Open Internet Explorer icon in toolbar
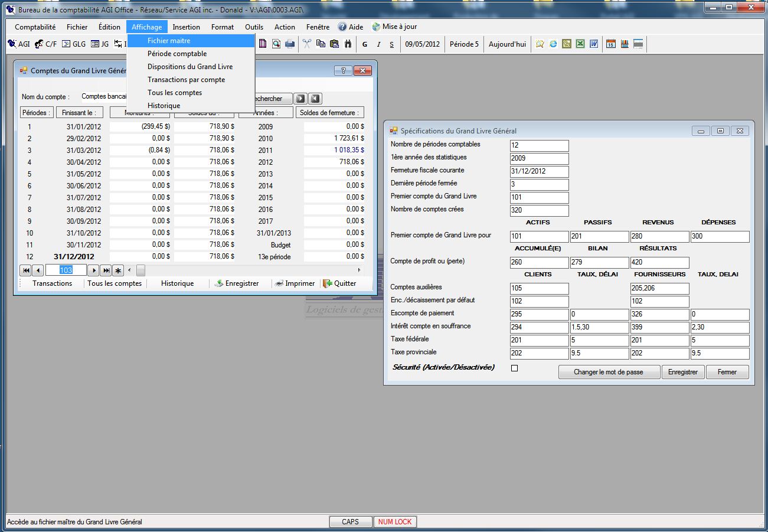The width and height of the screenshot is (768, 532). [553, 44]
